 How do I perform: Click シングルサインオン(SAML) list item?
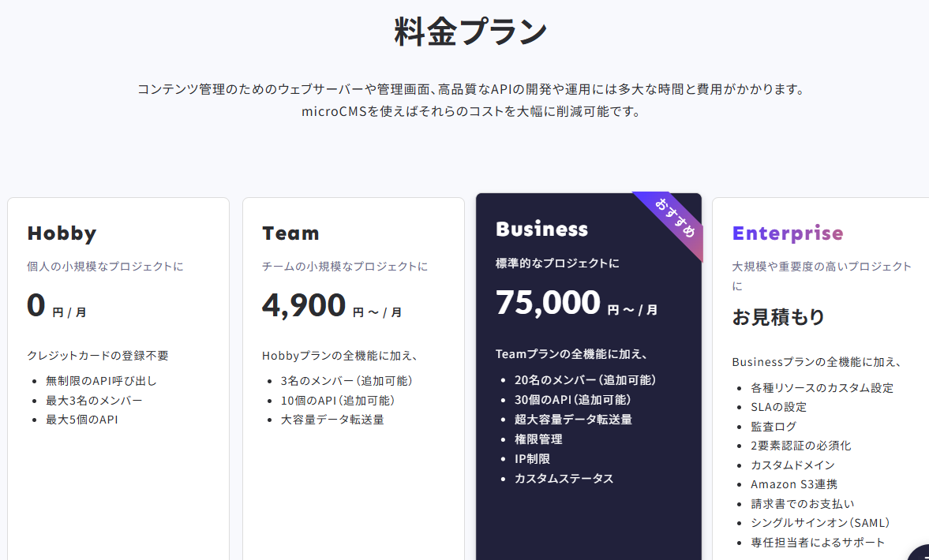point(820,523)
